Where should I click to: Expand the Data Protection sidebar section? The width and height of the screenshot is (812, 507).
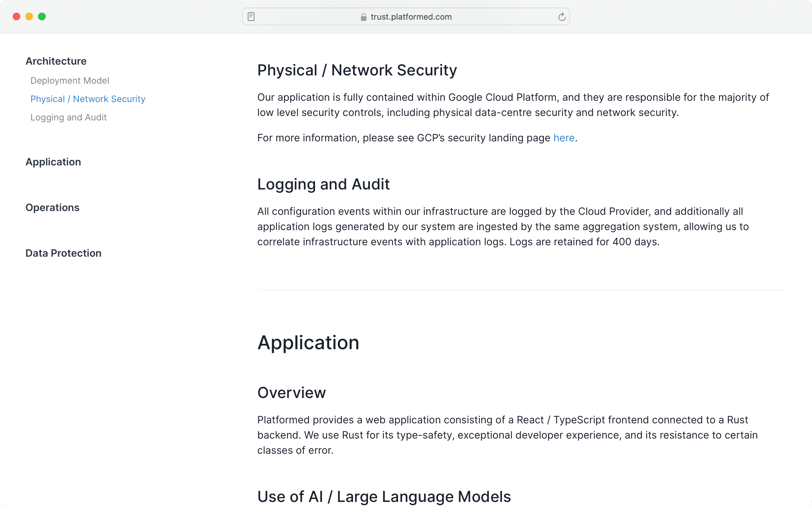click(63, 253)
